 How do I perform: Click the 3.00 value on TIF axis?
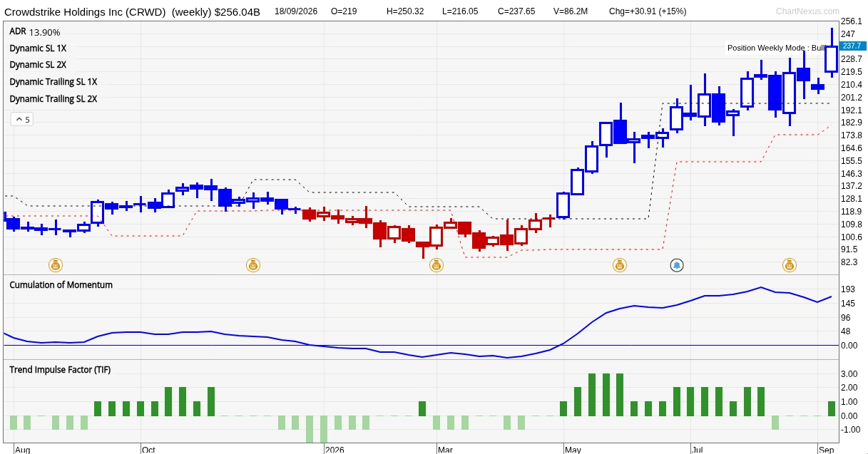[849, 373]
